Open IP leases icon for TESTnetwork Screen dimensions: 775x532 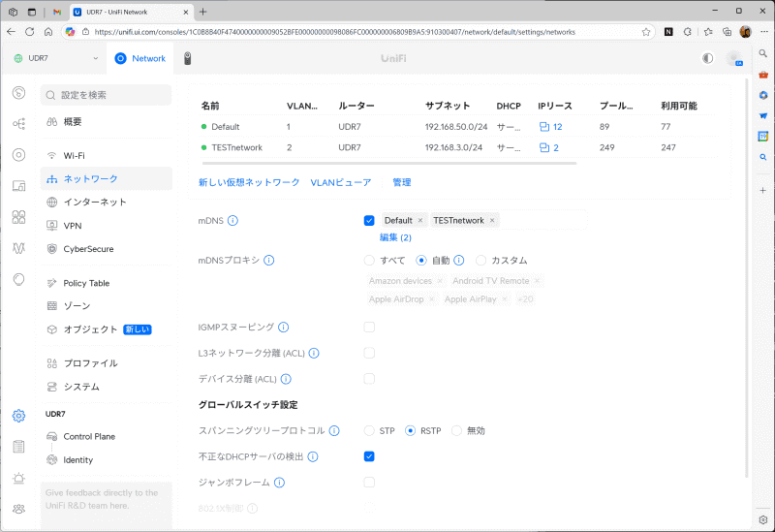pos(544,147)
